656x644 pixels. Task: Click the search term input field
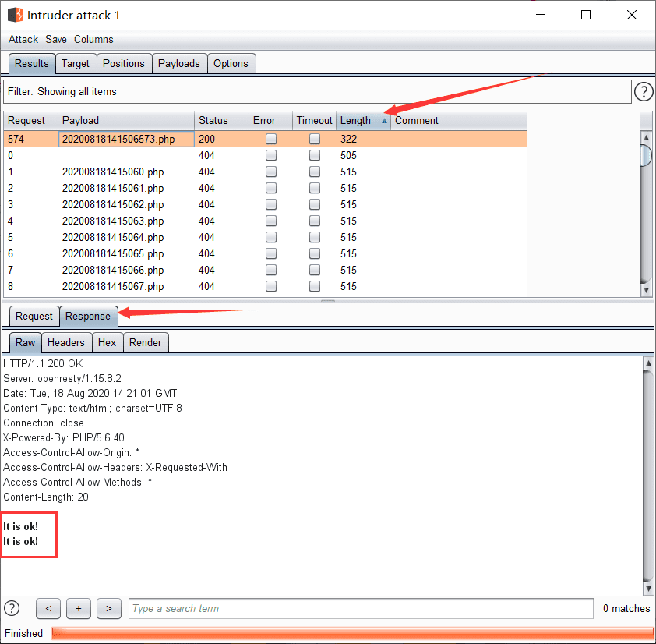(x=361, y=608)
